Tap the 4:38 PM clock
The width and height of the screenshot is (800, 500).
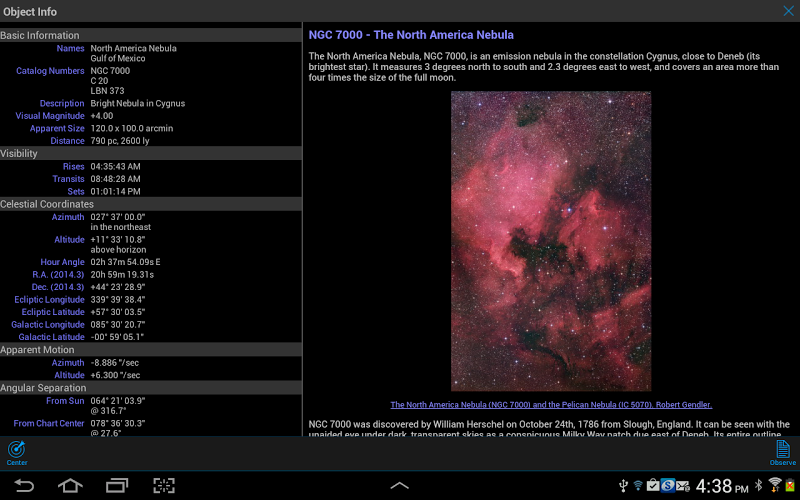721,486
